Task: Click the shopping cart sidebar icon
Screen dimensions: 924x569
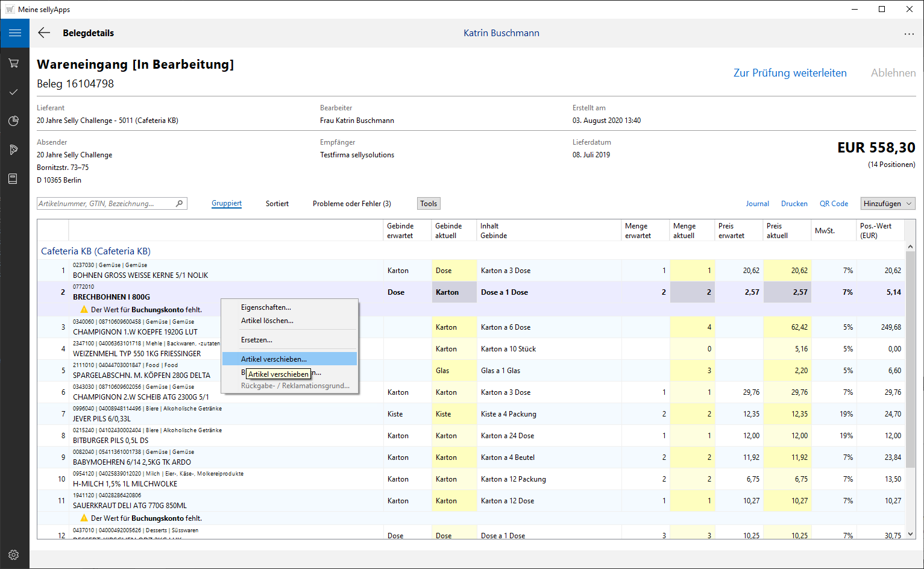Action: pos(14,63)
